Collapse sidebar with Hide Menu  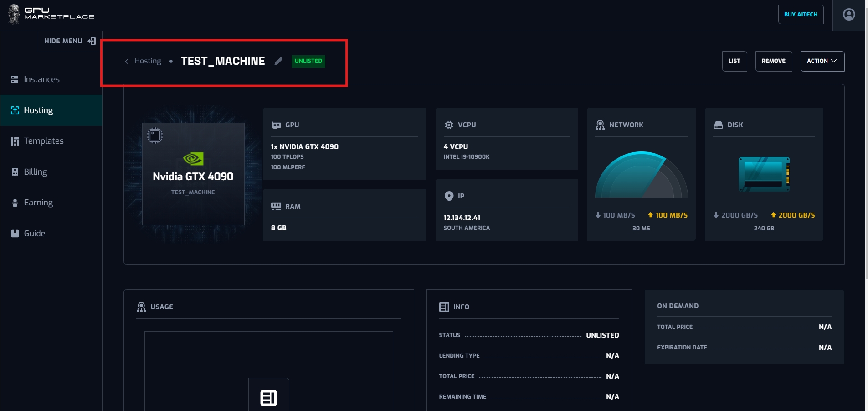tap(69, 41)
